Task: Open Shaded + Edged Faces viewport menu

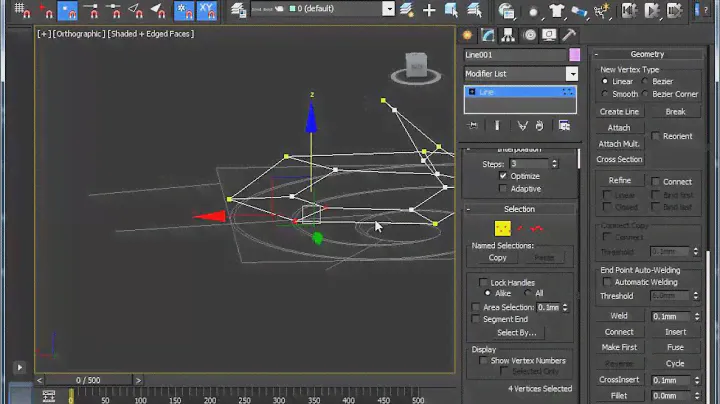Action: coord(152,33)
